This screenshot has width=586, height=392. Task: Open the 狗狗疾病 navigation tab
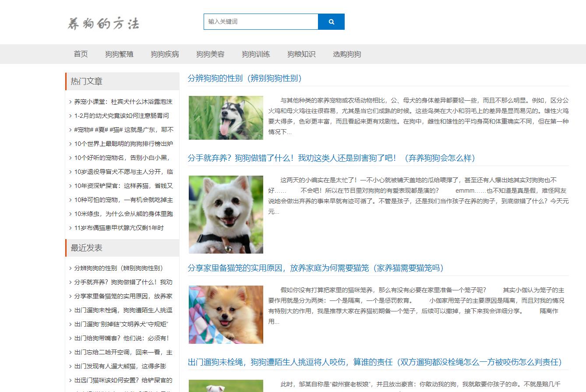(x=165, y=54)
